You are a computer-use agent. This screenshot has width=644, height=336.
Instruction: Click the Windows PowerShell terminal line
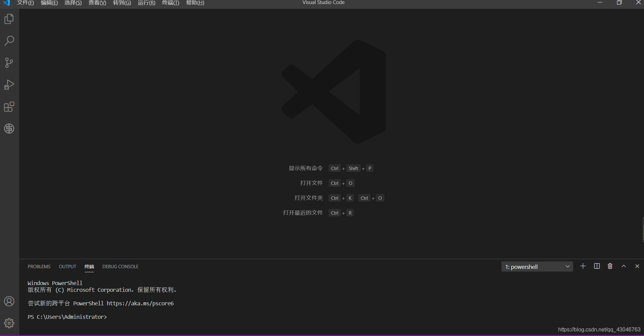55,283
